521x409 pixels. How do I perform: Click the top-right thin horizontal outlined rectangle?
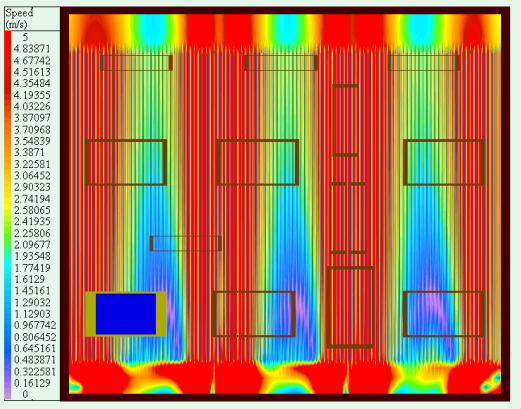(x=424, y=63)
